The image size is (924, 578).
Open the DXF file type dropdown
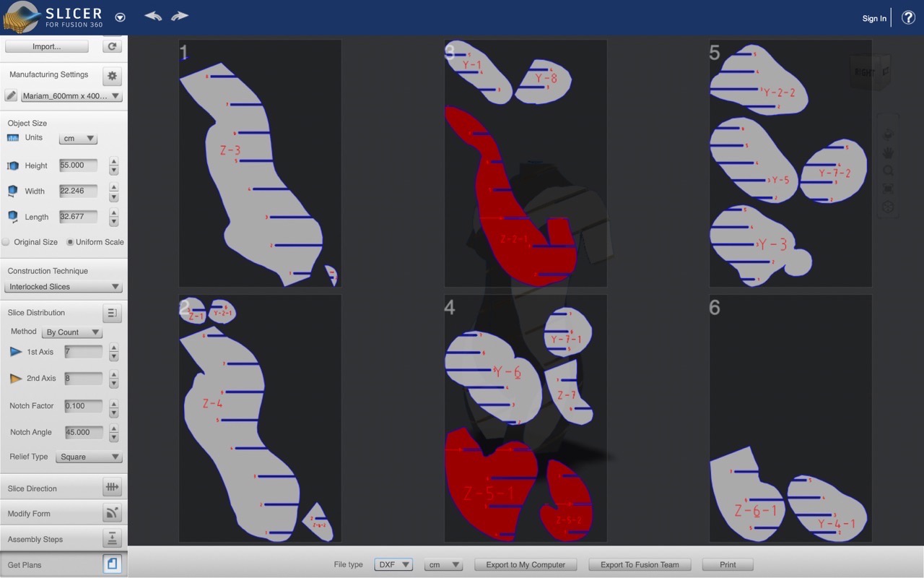(x=393, y=565)
